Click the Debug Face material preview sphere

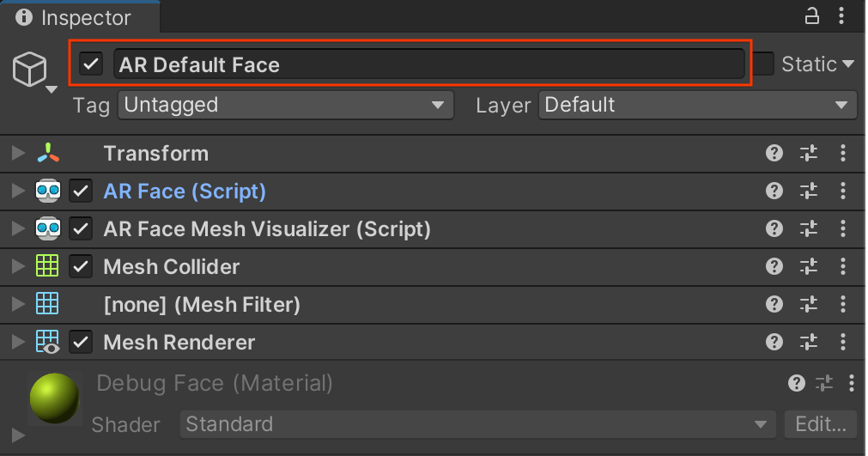click(54, 398)
